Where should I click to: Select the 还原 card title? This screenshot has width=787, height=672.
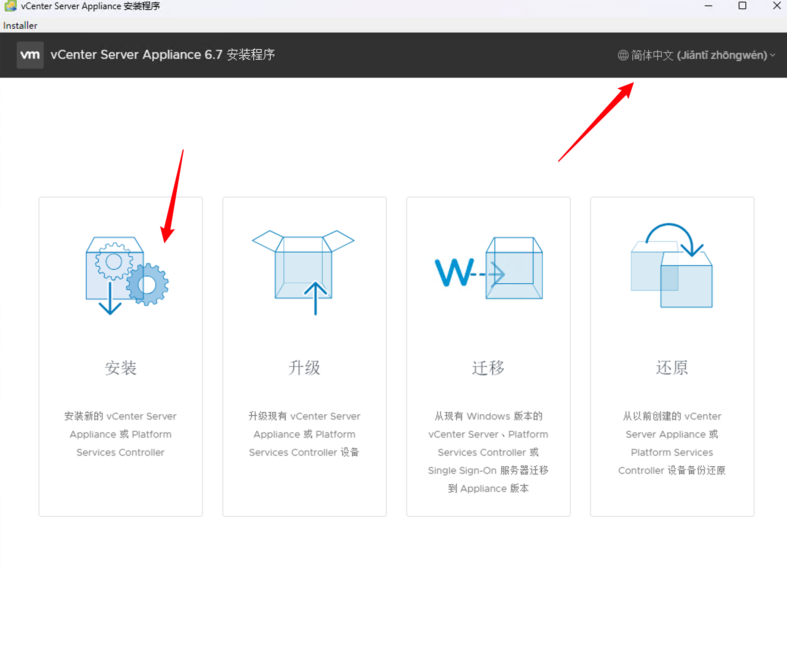pos(672,368)
